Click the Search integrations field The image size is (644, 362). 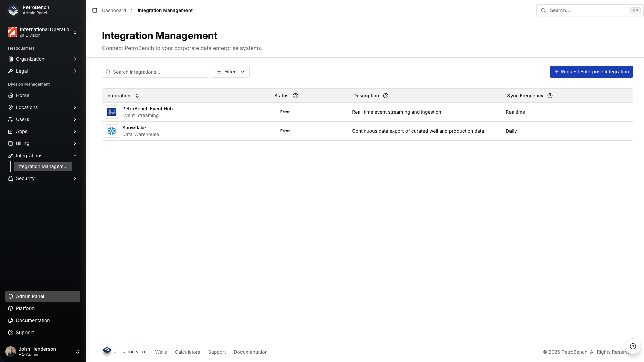(x=155, y=72)
